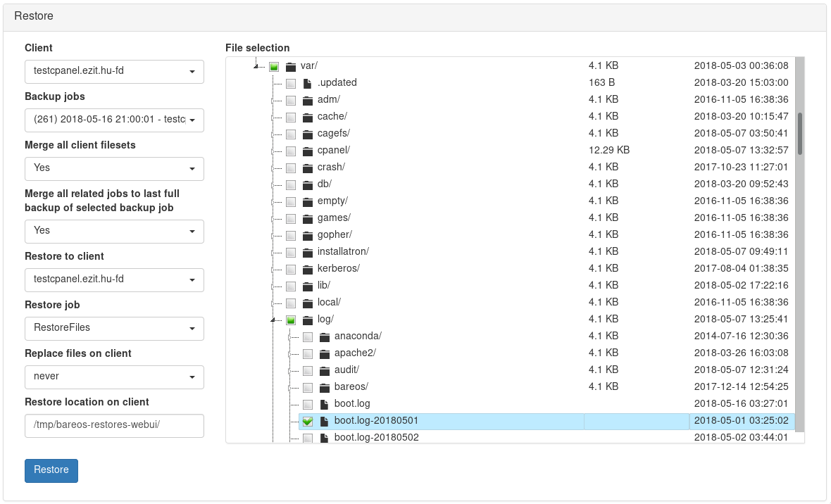Select the boot.log-20180502 file entry

pyautogui.click(x=376, y=437)
